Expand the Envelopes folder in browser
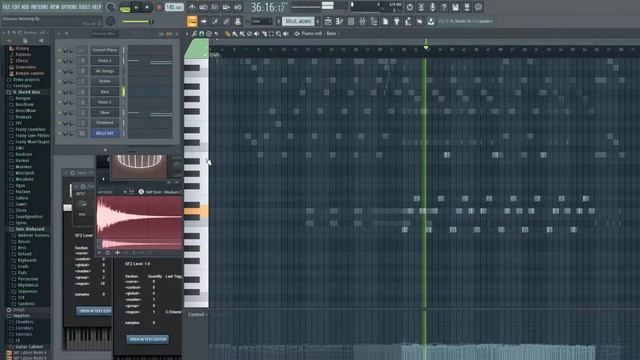This screenshot has height=360, width=640. (22, 86)
